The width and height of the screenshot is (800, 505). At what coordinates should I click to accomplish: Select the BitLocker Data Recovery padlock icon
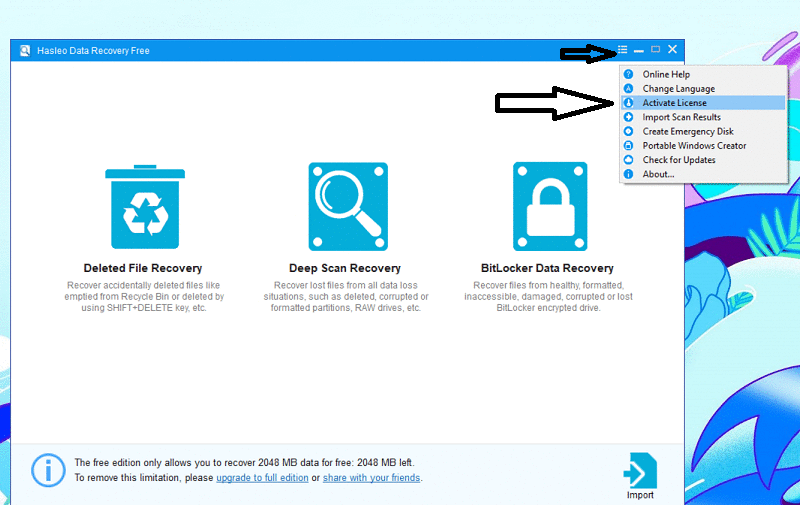pyautogui.click(x=548, y=206)
